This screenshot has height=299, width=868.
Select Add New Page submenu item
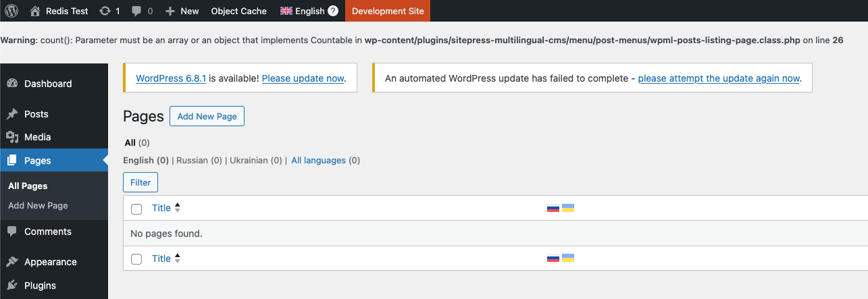pyautogui.click(x=38, y=205)
